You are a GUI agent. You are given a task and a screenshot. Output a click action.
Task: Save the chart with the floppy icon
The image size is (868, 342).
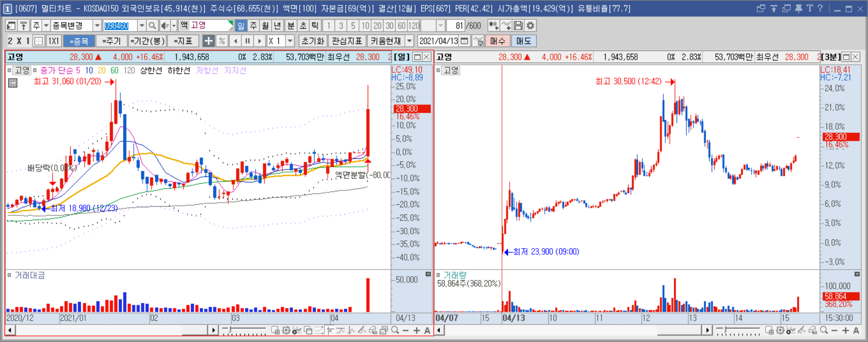518,26
